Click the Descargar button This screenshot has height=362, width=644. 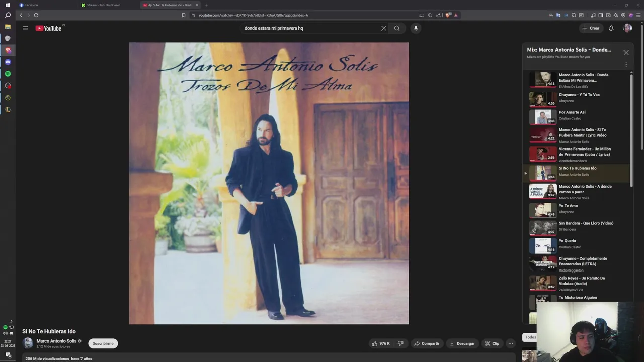pos(462,343)
